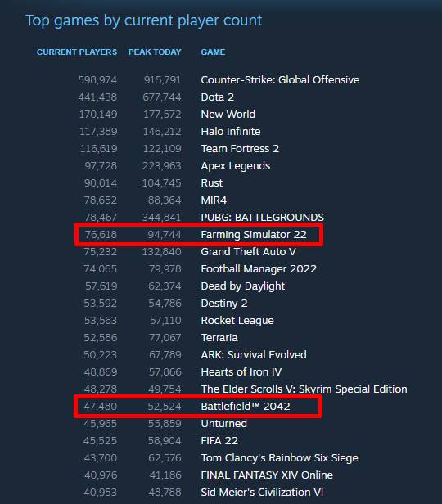
Task: Click PUBG: BATTLEGROUNDS in the list
Action: pyautogui.click(x=262, y=218)
